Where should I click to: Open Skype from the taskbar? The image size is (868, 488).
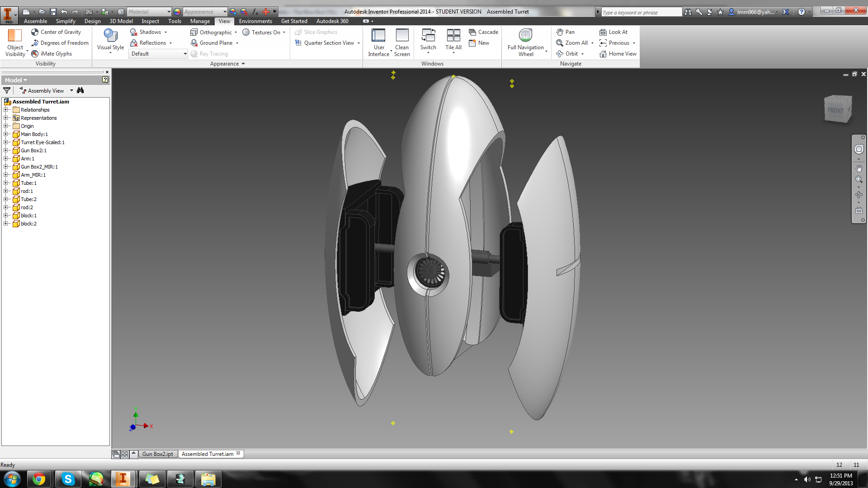(68, 479)
